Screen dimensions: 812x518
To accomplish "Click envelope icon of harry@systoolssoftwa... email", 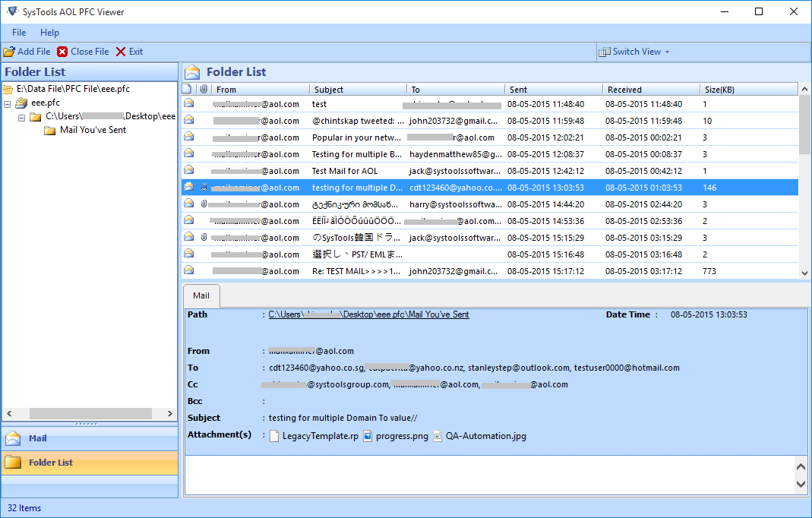I will (x=189, y=203).
